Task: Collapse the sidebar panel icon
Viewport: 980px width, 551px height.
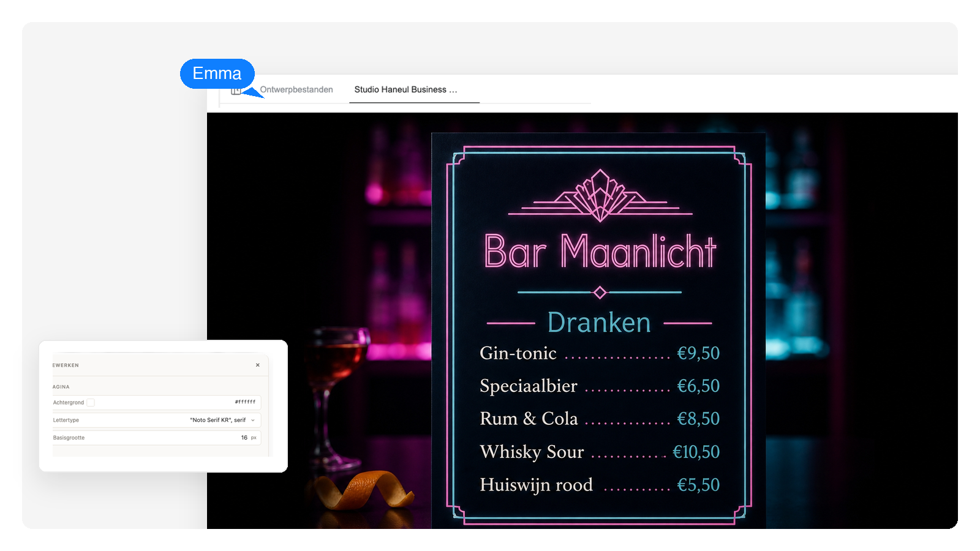Action: 236,90
